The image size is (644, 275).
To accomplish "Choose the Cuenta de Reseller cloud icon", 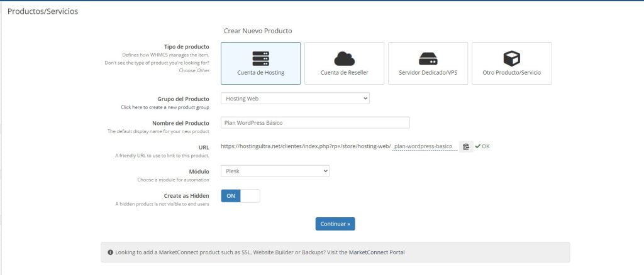I will click(344, 58).
